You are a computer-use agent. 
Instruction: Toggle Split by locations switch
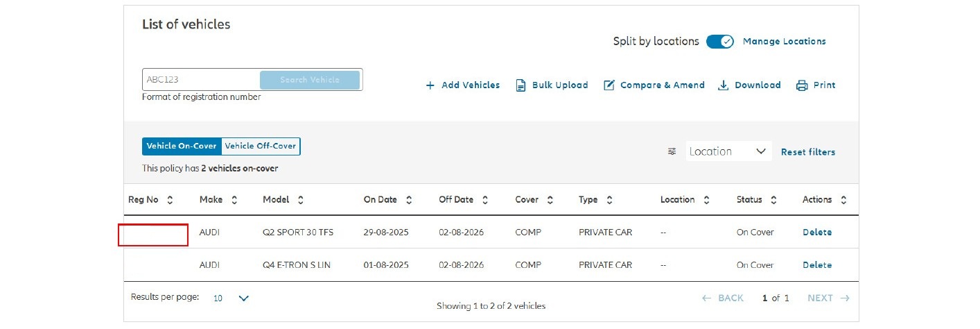click(720, 42)
